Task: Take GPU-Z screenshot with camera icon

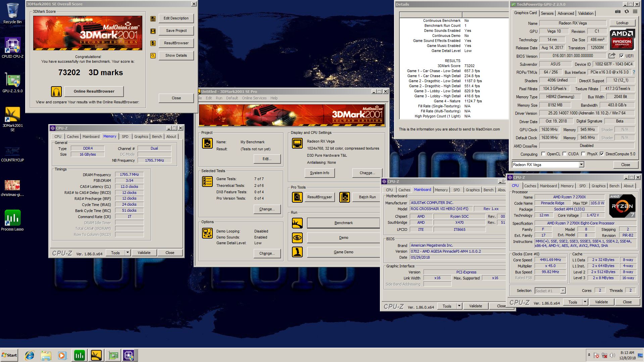Action: pos(618,11)
